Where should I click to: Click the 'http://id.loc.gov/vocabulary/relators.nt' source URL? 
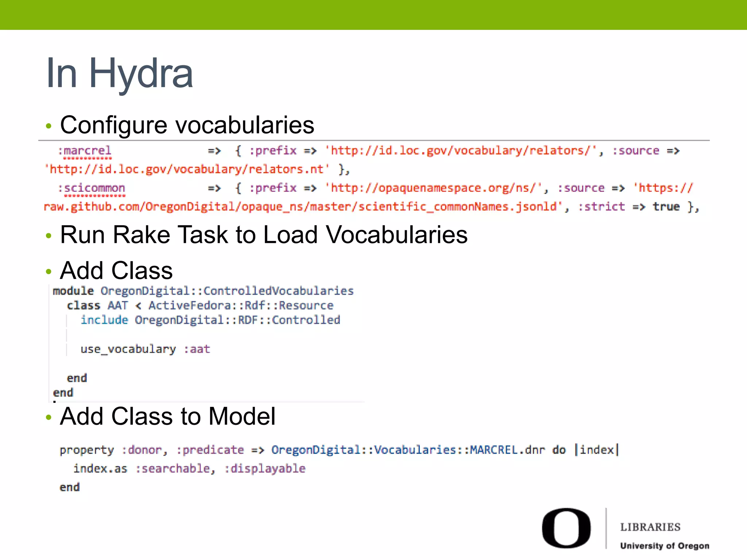pyautogui.click(x=187, y=169)
